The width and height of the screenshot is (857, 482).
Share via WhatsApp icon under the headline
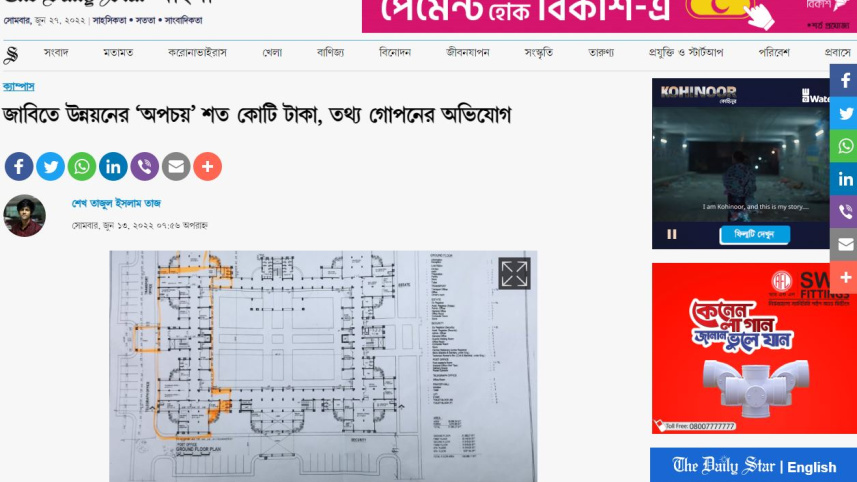(82, 166)
